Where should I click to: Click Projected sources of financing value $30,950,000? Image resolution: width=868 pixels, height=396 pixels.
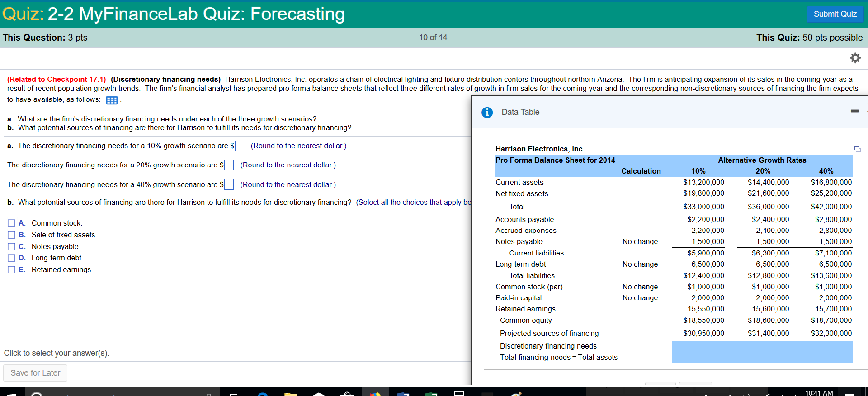[703, 333]
